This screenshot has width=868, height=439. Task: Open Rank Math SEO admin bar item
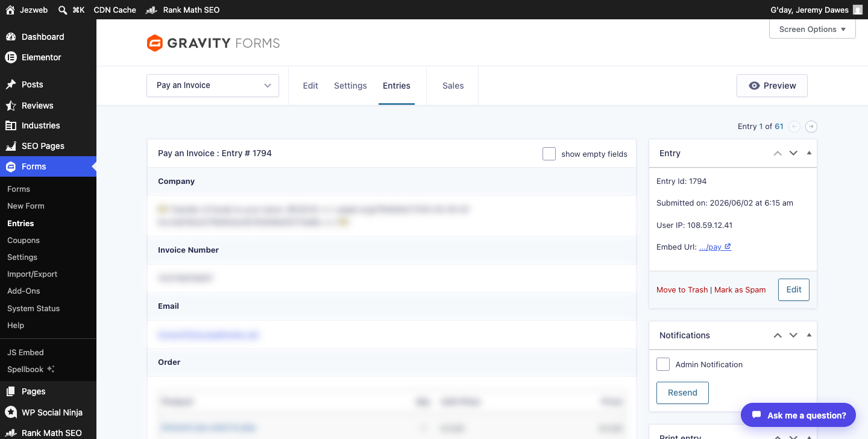tap(183, 10)
